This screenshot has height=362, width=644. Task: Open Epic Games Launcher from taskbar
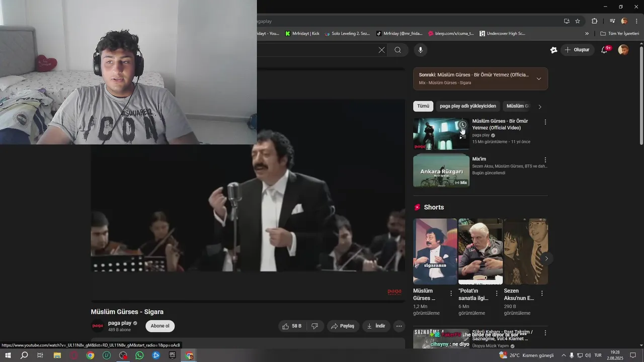click(172, 355)
